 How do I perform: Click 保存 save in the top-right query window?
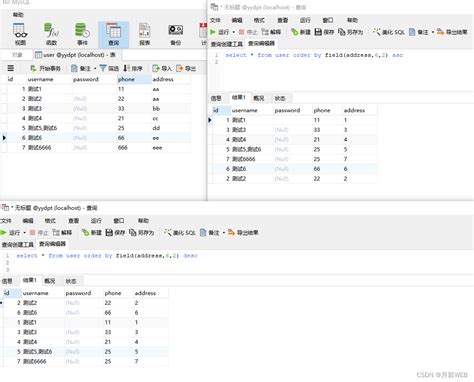(324, 32)
